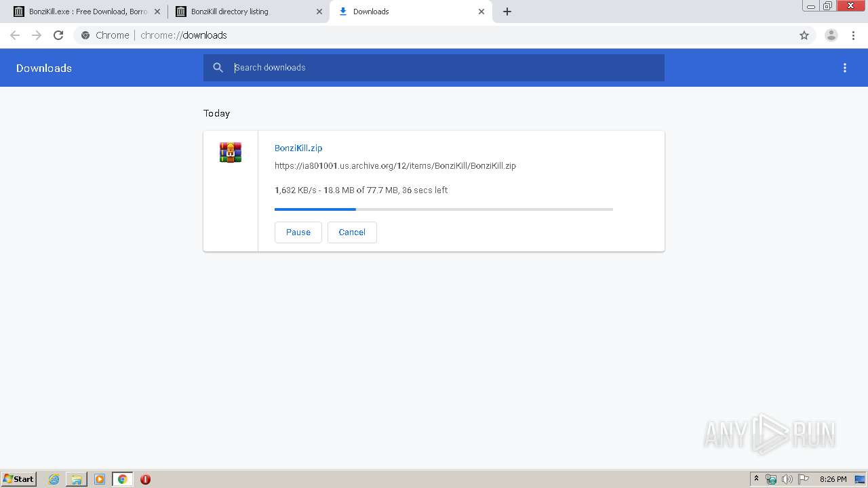Open Downloads page more actions menu
This screenshot has height=488, width=868.
[845, 68]
